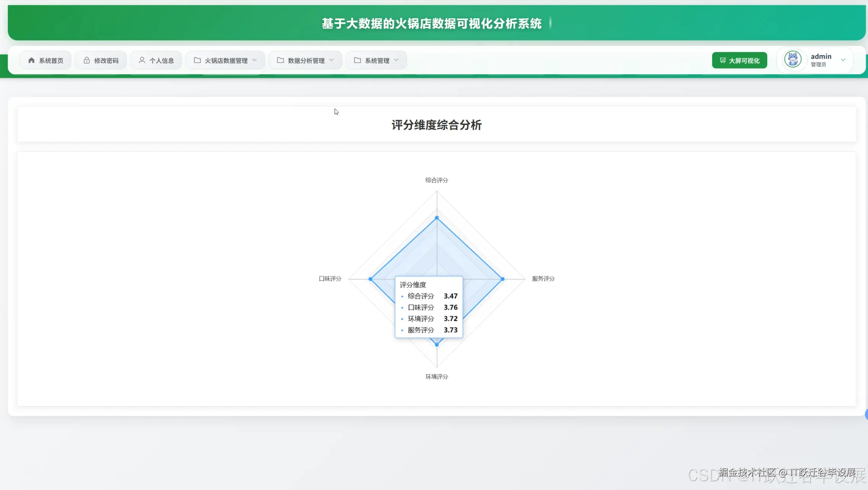Click the 大屏可视化 button
This screenshot has width=868, height=490.
tap(739, 60)
